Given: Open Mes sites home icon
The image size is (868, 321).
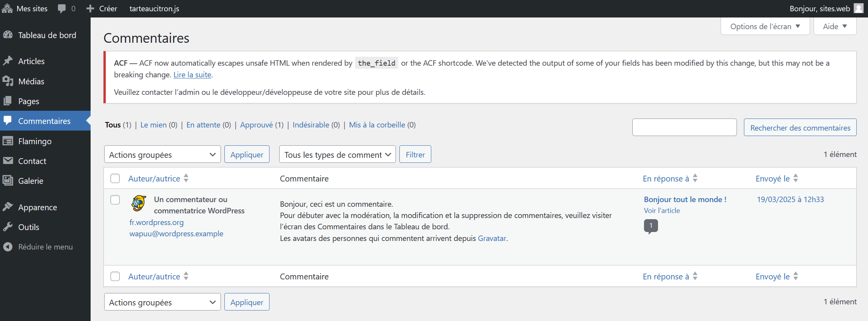Looking at the screenshot, I should click(x=7, y=9).
